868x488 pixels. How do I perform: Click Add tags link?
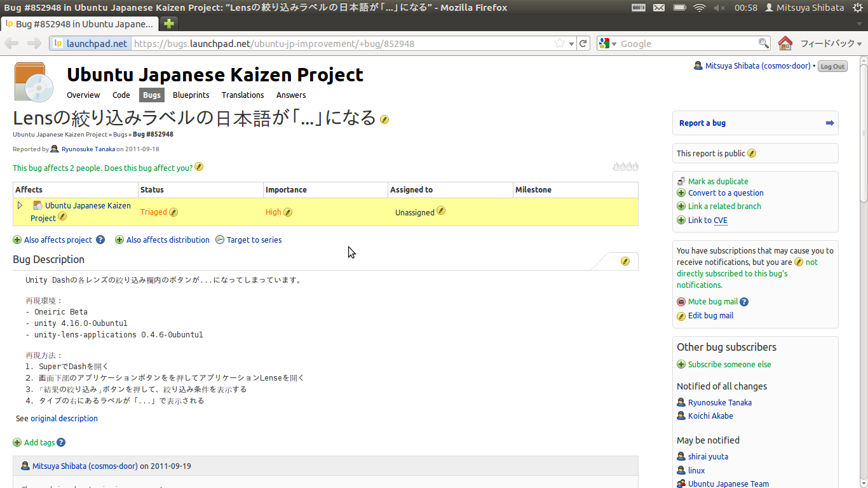[39, 442]
